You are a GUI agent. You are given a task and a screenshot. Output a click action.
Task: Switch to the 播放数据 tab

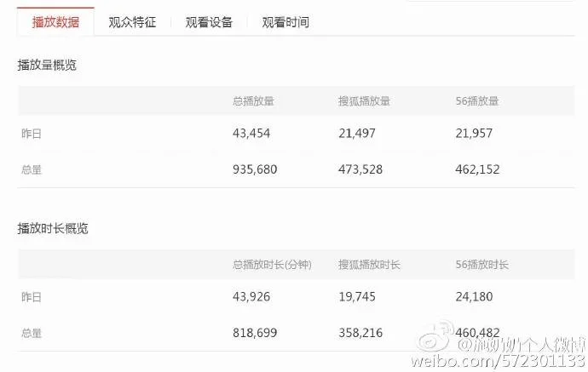pyautogui.click(x=55, y=22)
